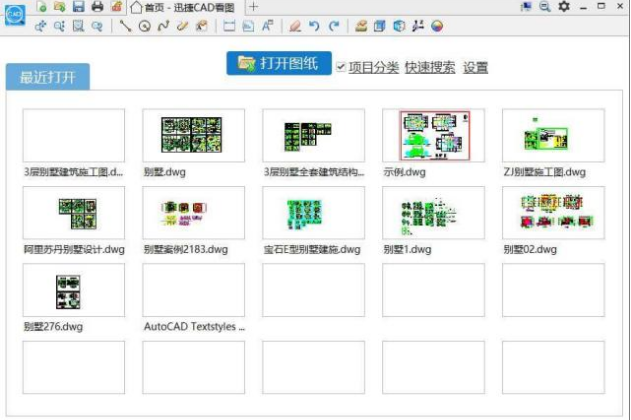The height and width of the screenshot is (420, 631).
Task: Click the settings gear in title bar
Action: [x=563, y=7]
